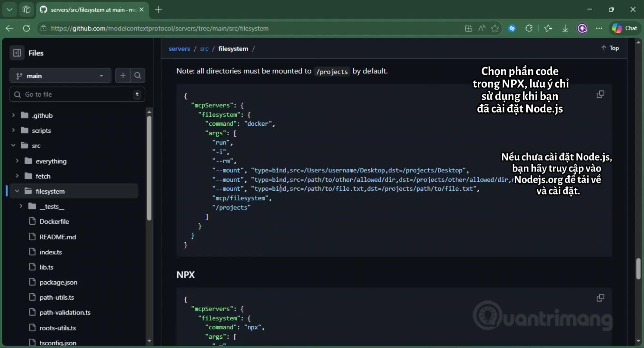Go back to previous page

pyautogui.click(x=10, y=28)
